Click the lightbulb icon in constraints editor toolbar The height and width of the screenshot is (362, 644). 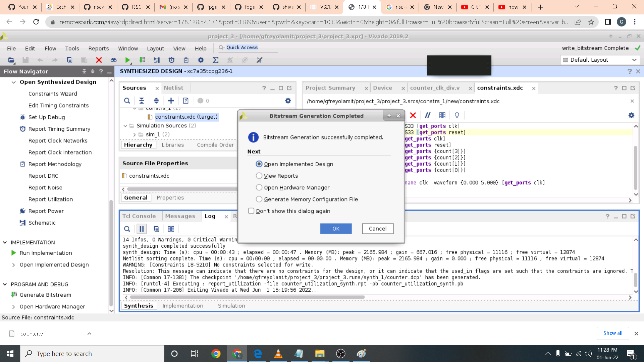[x=457, y=115]
